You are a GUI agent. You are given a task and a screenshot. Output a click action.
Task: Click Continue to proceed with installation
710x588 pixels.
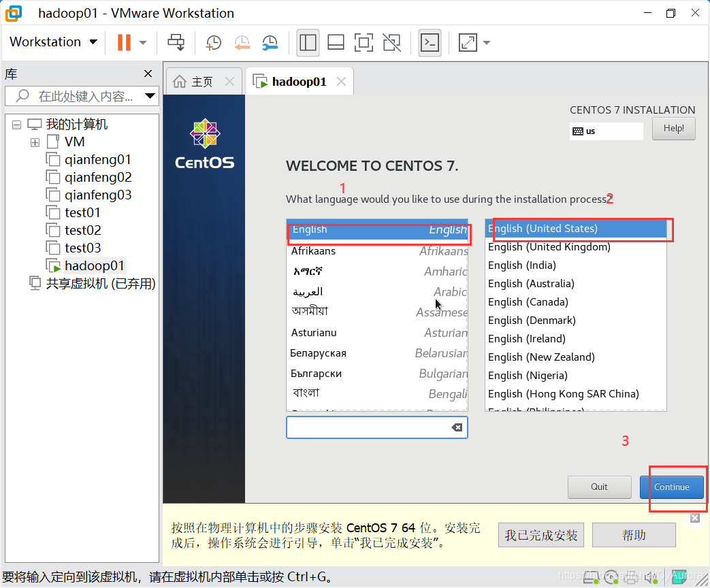(x=671, y=487)
